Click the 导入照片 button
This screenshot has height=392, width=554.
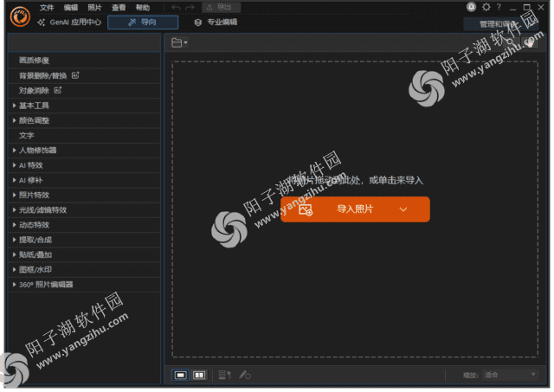pos(355,209)
